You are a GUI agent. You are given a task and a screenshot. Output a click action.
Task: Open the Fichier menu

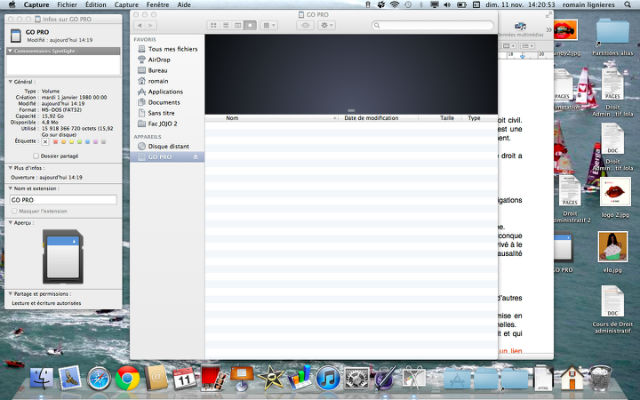[67, 5]
